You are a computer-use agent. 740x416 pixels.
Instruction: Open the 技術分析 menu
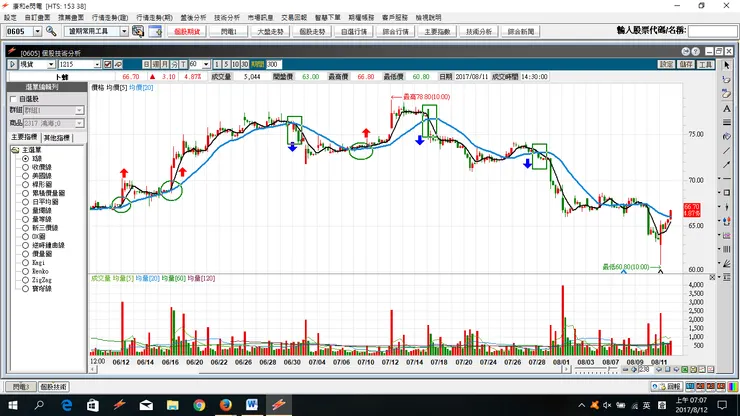[x=227, y=17]
